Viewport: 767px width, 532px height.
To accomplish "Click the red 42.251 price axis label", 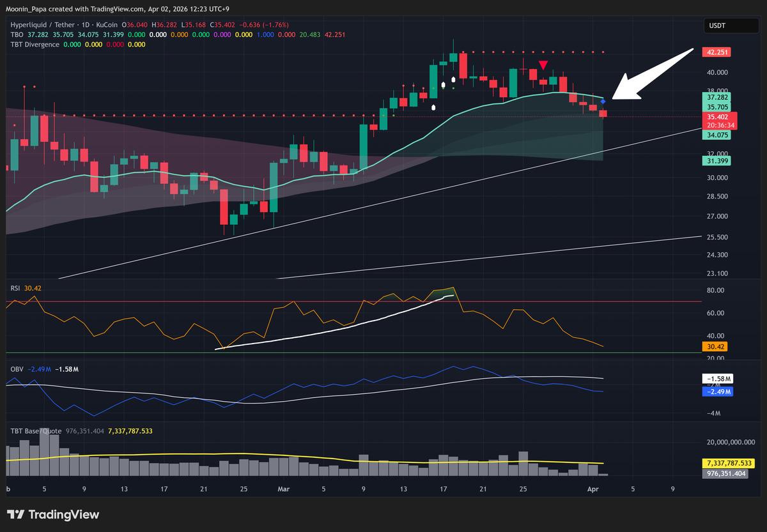I will point(717,52).
